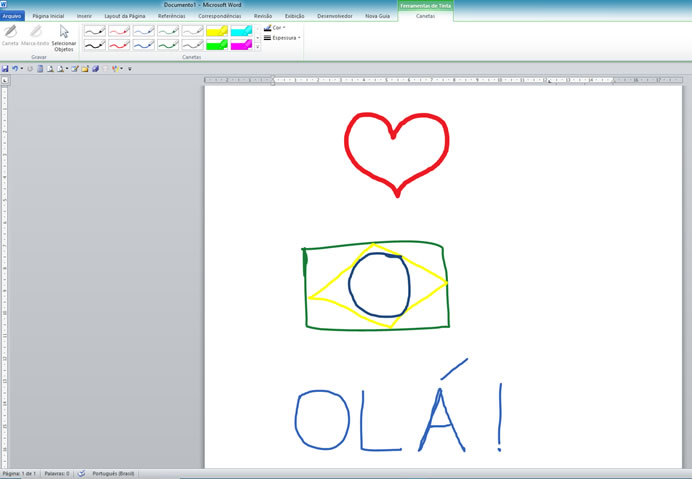Screen dimensions: 692x479
Task: Open the Arquivo file tab
Action: pos(12,16)
